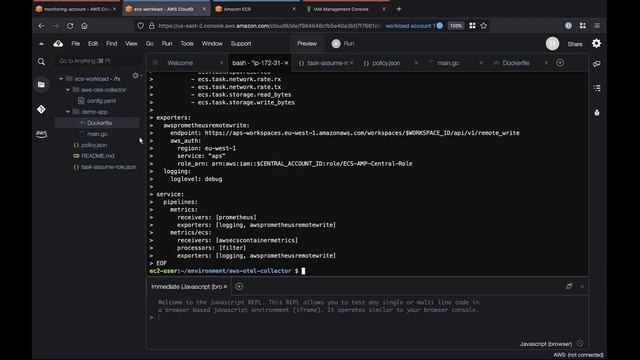This screenshot has height=360, width=640.
Task: Open the Run menu
Action: click(x=167, y=44)
